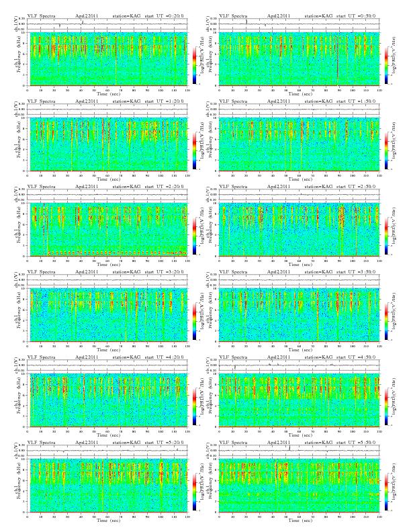Click the ch.1 waveform strip above the 1:50:0 spectrogram
The height and width of the screenshot is (532, 411).
pyautogui.click(x=299, y=109)
